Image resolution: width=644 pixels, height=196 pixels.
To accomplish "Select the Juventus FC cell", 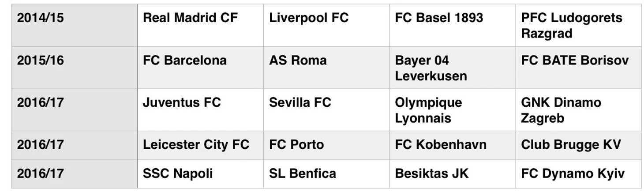I will click(200, 109).
